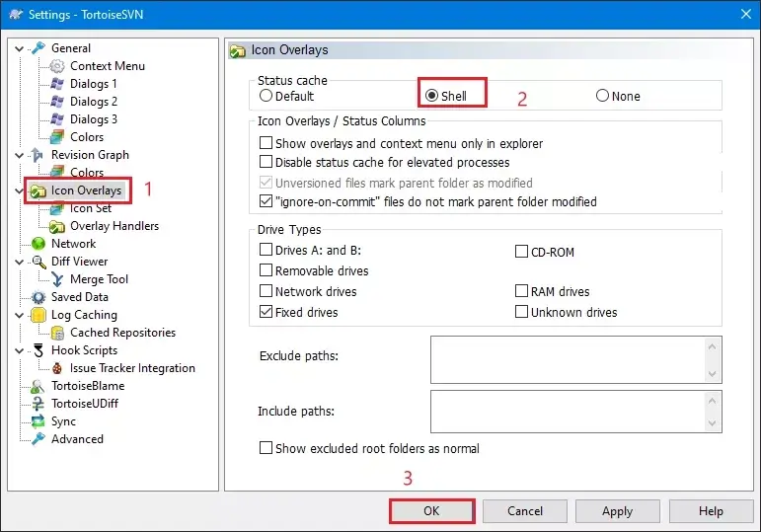Uncheck the Fixed drives option
This screenshot has height=532, width=761.
click(266, 312)
